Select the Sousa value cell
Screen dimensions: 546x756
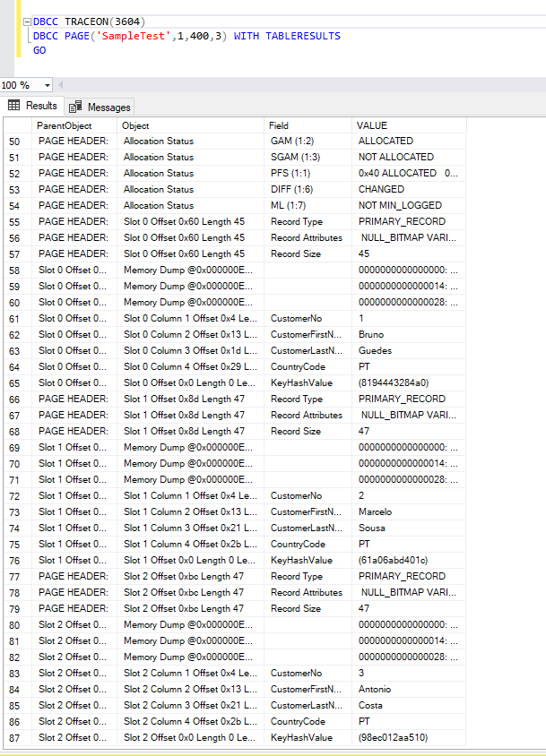409,528
